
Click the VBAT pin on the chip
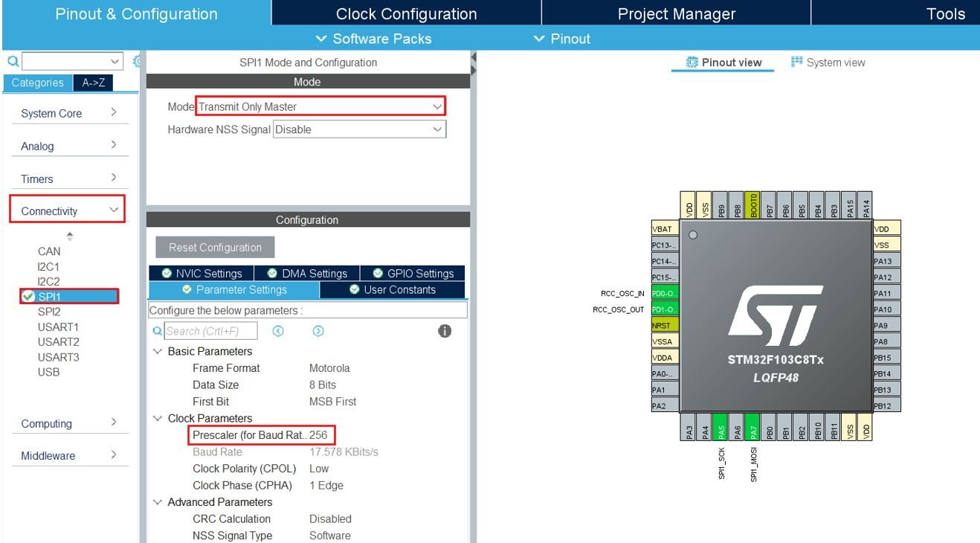point(664,229)
